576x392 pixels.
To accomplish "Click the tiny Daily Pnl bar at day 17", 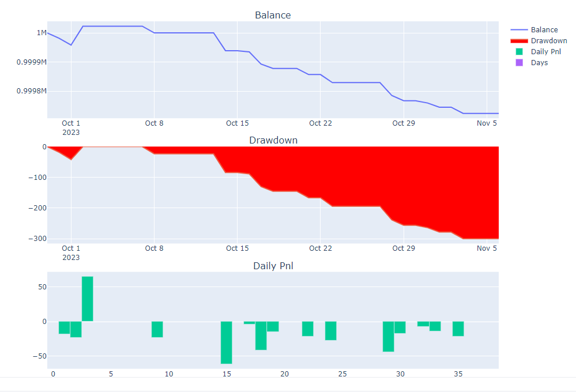I will pyautogui.click(x=250, y=323).
